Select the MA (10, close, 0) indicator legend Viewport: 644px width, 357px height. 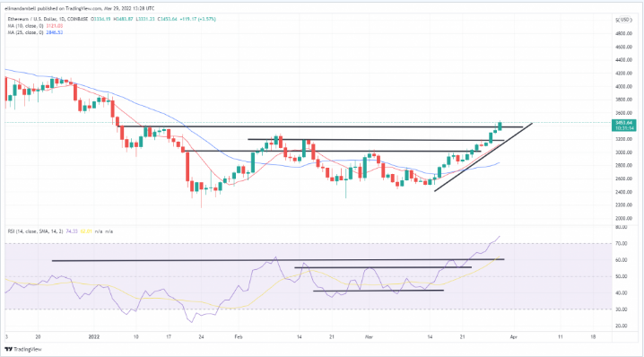click(25, 25)
